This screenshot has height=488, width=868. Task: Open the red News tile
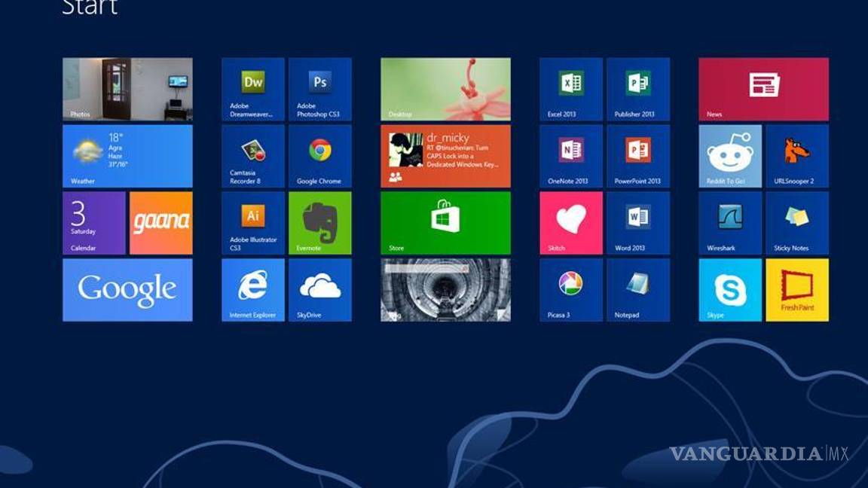point(763,89)
